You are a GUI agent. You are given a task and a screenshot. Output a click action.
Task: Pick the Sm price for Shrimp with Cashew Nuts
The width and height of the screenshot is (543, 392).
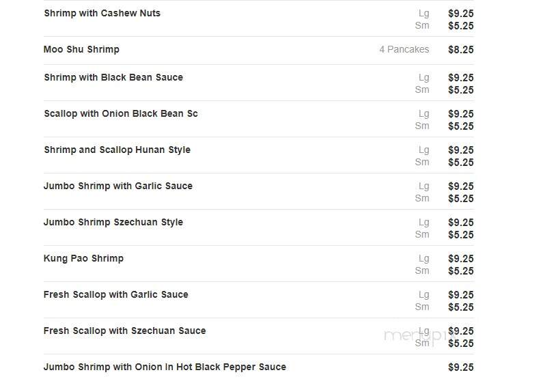tap(460, 26)
